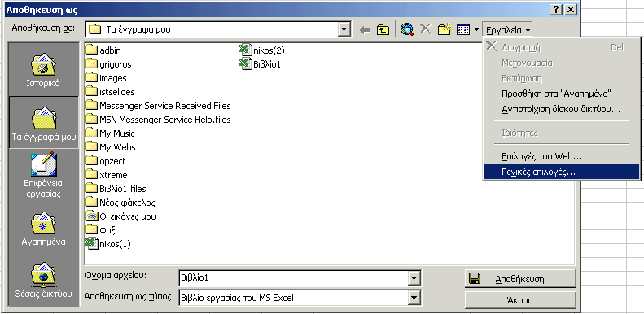Viewport: 644px width, 314px height.
Task: Create a new folder icon
Action: [445, 29]
